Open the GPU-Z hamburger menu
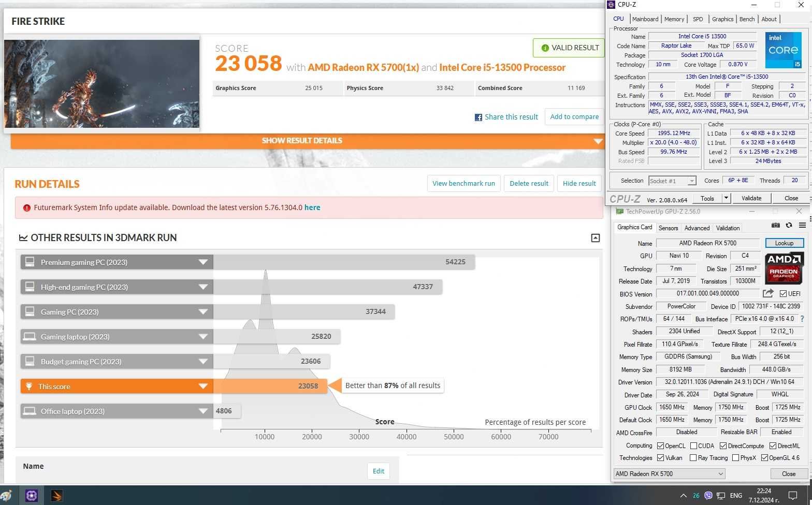The height and width of the screenshot is (505, 812). 802,226
